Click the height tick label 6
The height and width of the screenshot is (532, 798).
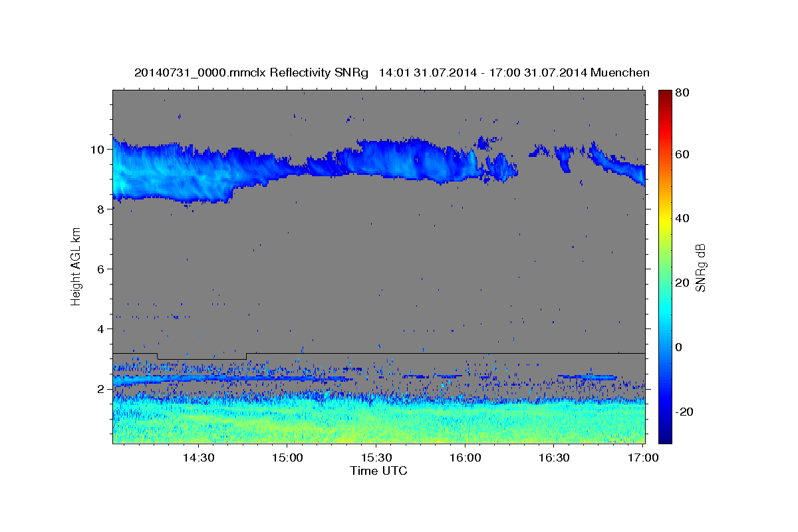click(x=102, y=269)
